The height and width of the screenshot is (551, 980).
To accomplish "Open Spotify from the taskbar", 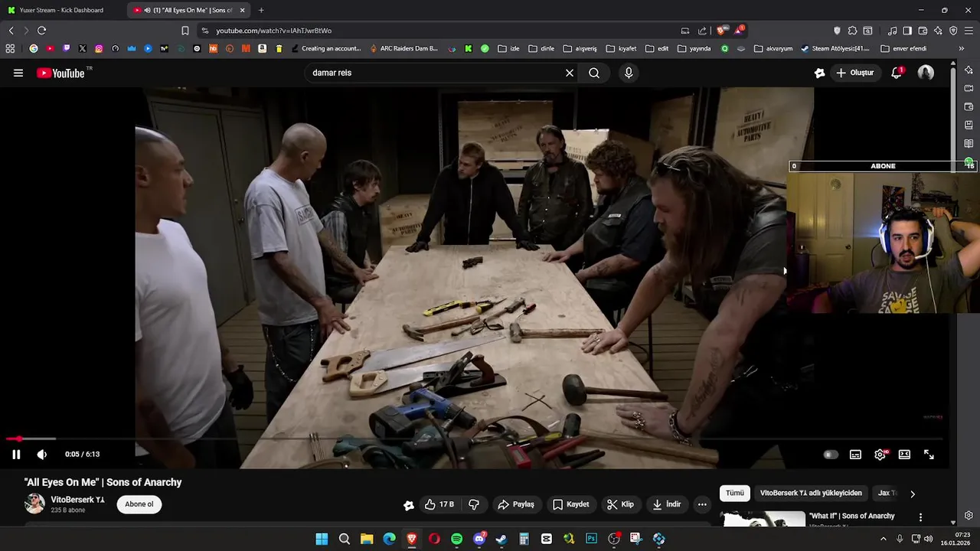I will click(456, 539).
